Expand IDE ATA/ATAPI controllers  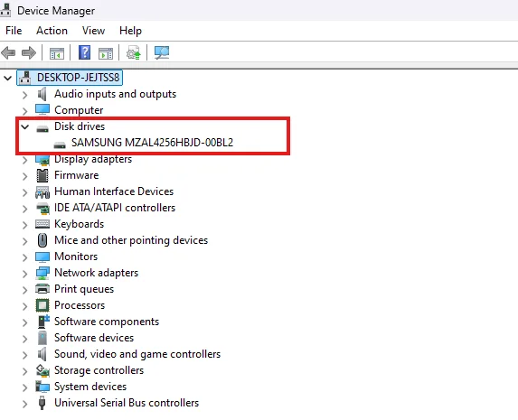pos(25,209)
